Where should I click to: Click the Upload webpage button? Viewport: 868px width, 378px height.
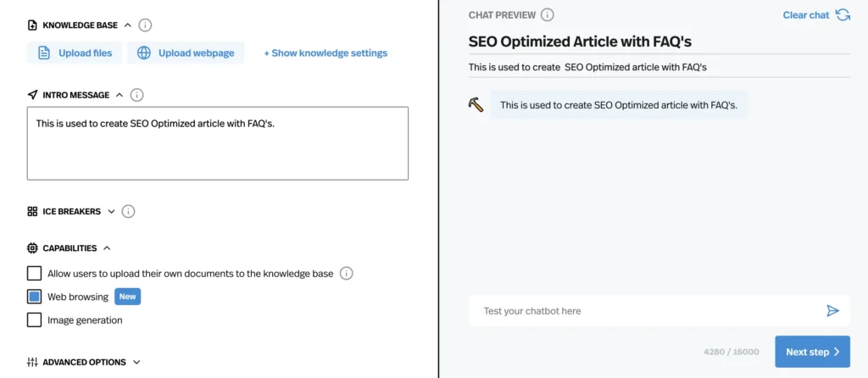(x=186, y=53)
